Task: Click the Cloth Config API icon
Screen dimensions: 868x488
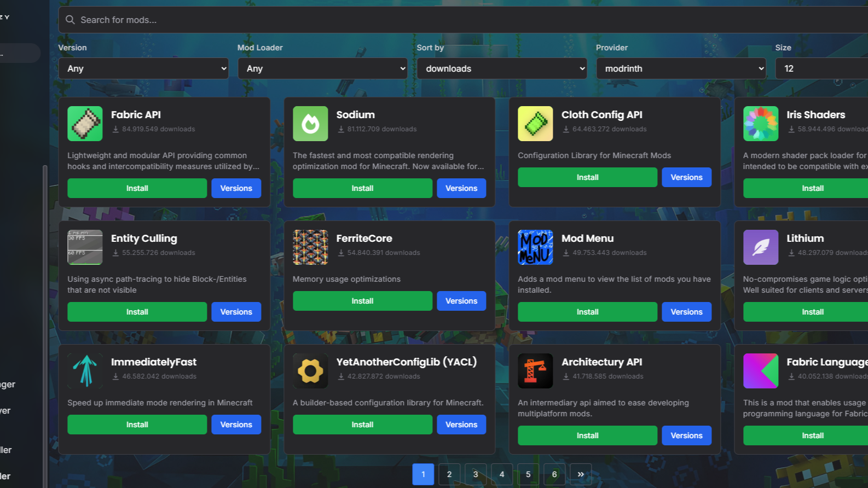Action: tap(535, 124)
